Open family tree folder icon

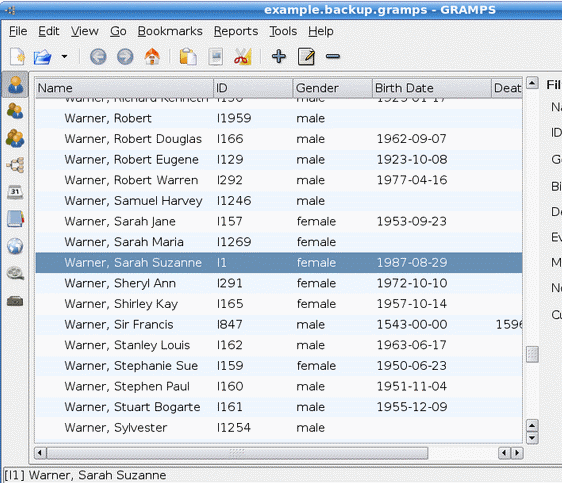(42, 57)
